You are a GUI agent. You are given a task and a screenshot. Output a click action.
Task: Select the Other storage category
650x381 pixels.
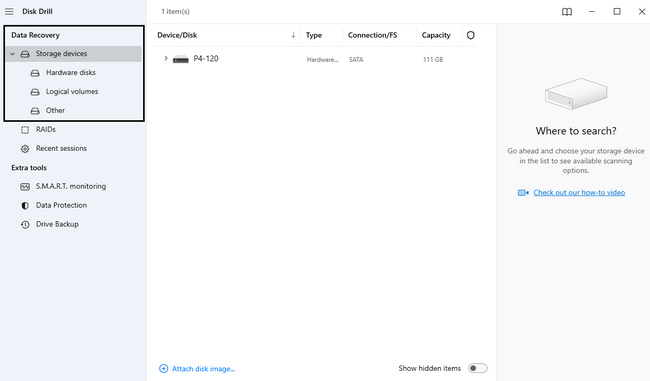point(55,110)
